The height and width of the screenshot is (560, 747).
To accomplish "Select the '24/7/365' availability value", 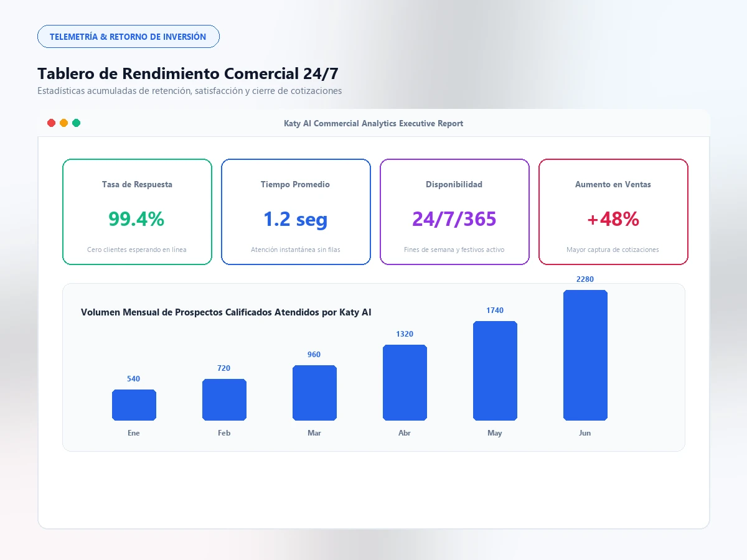I will tap(454, 219).
